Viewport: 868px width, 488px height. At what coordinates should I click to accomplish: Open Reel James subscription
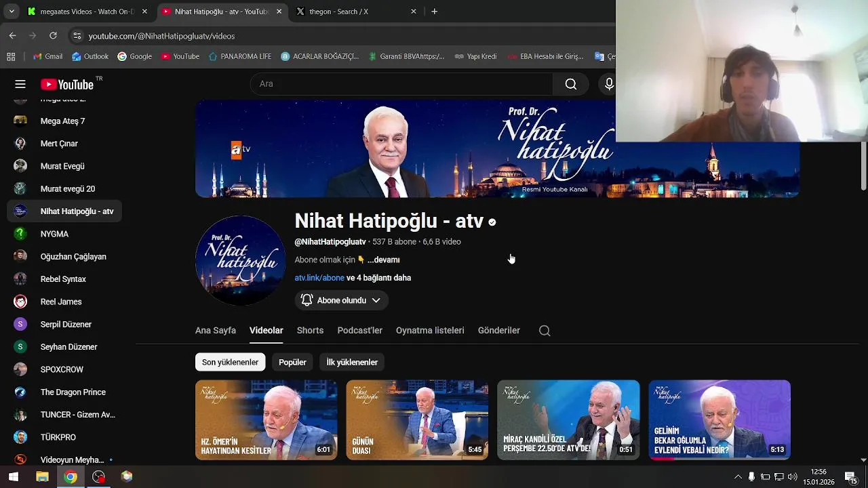coord(64,302)
